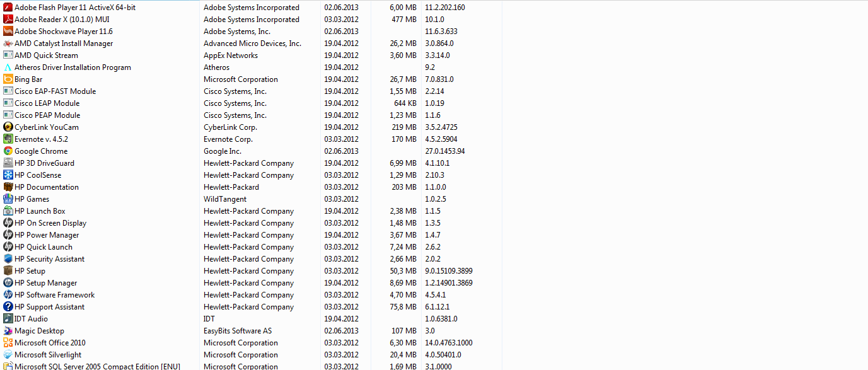Click version 3.5.2.4725 of CyberLink YouCam
The image size is (868, 370).
point(441,127)
